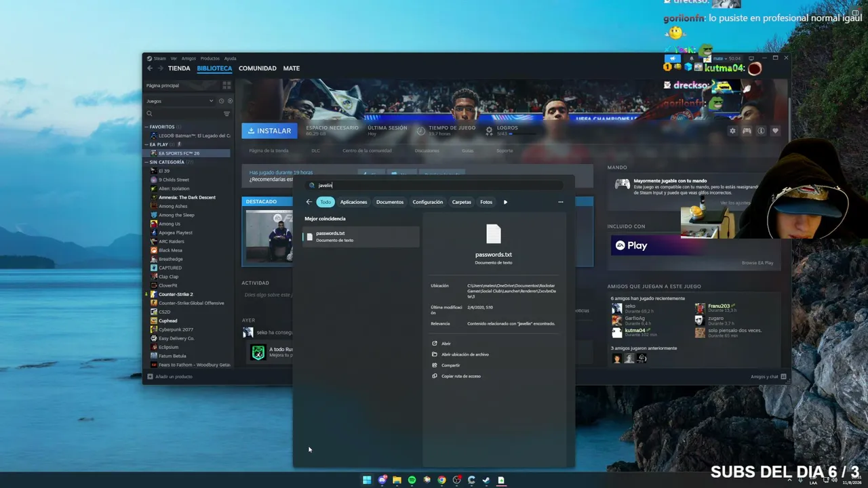Open the Windows Start button
This screenshot has width=868, height=488.
pyautogui.click(x=367, y=480)
